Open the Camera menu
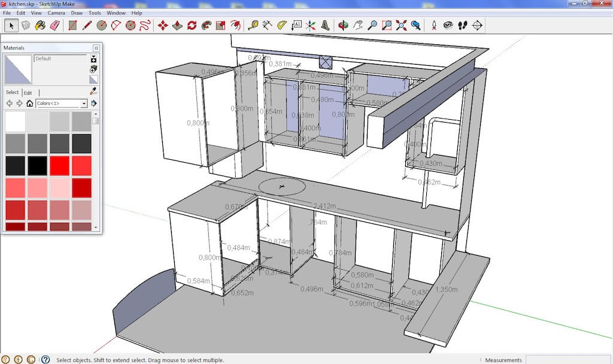This screenshot has width=613, height=364. pos(56,13)
